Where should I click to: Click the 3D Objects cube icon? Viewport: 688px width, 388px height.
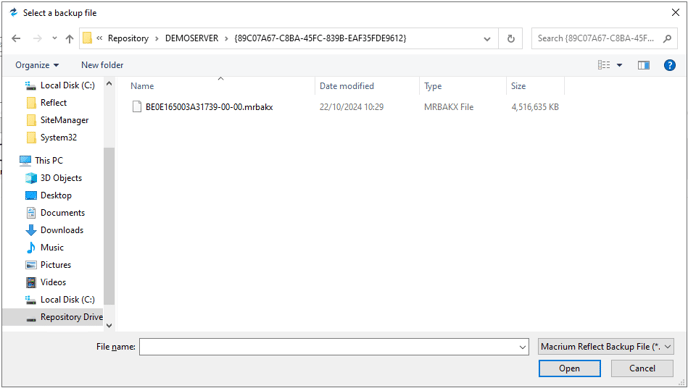(31, 178)
